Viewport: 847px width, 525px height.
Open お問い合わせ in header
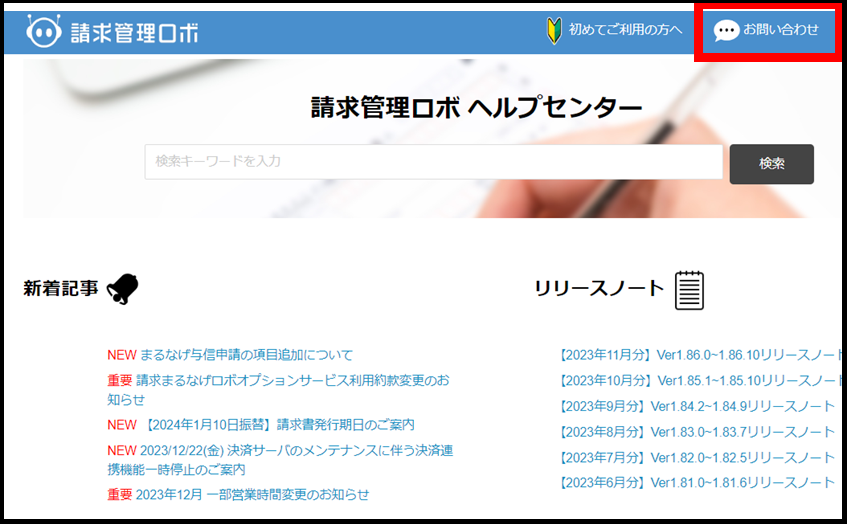coord(780,30)
